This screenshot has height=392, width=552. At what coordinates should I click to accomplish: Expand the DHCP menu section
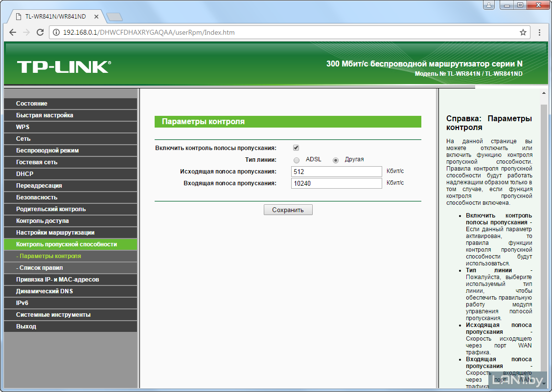click(x=70, y=174)
